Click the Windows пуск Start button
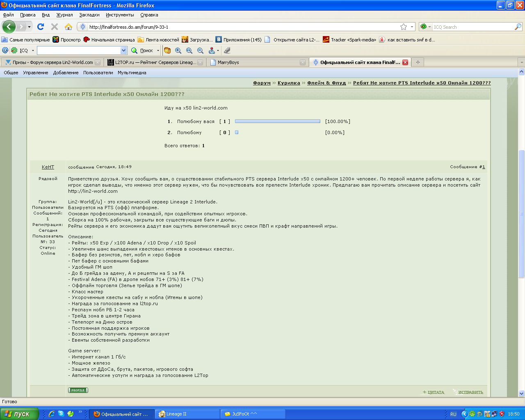The height and width of the screenshot is (420, 525). 19,414
